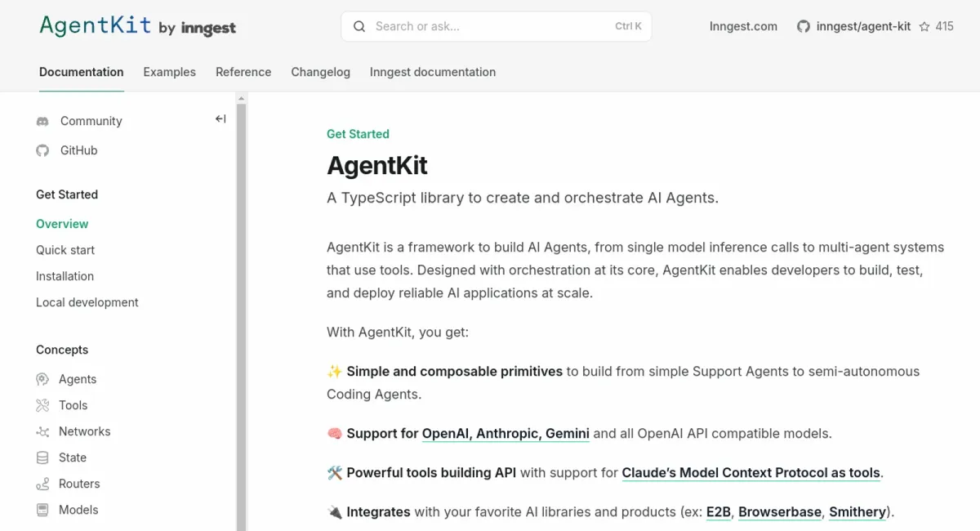The image size is (980, 531).
Task: Open the Inngest documentation tab
Action: click(x=433, y=72)
